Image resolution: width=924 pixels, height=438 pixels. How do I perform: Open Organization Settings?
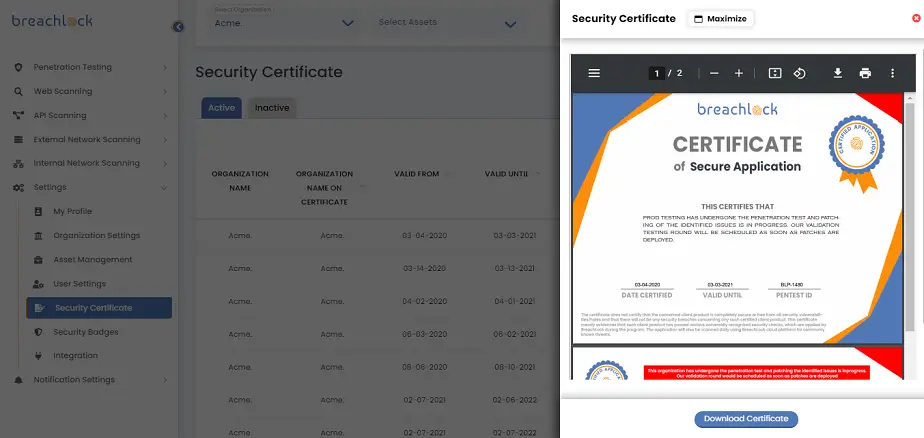click(97, 235)
